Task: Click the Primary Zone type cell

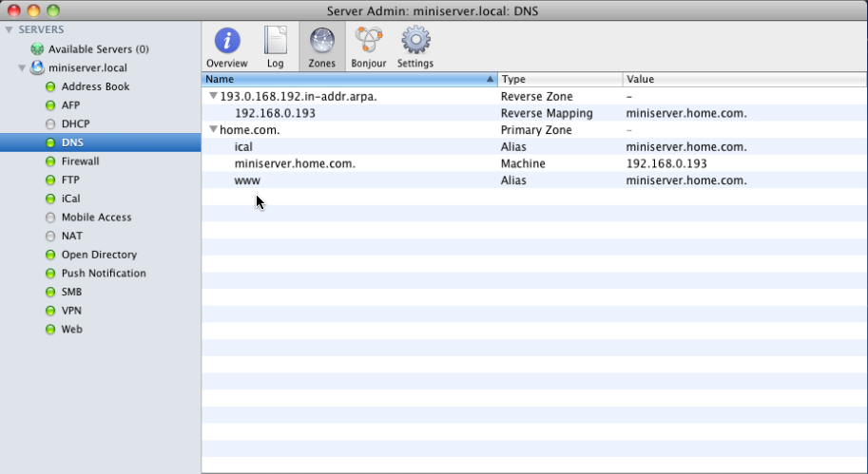Action: click(x=536, y=130)
